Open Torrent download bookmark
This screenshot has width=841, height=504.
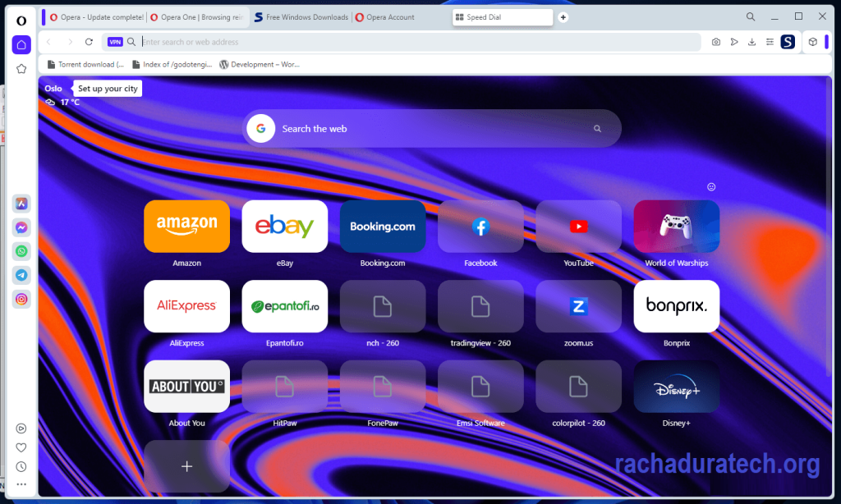pos(85,64)
